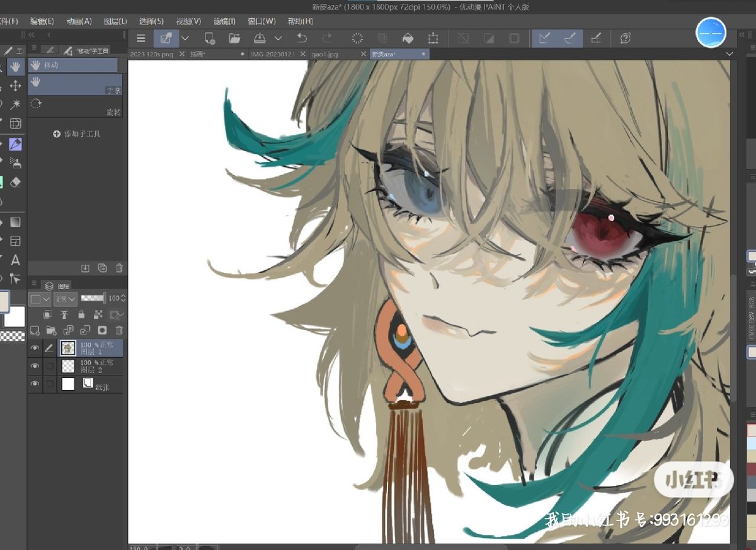The height and width of the screenshot is (550, 756).
Task: Open the 帮助(H) menu
Action: point(301,21)
